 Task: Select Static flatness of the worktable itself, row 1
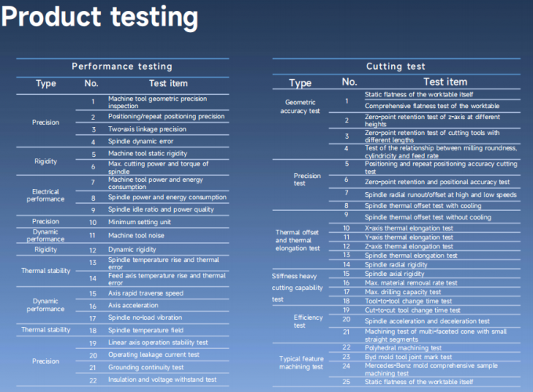(419, 95)
